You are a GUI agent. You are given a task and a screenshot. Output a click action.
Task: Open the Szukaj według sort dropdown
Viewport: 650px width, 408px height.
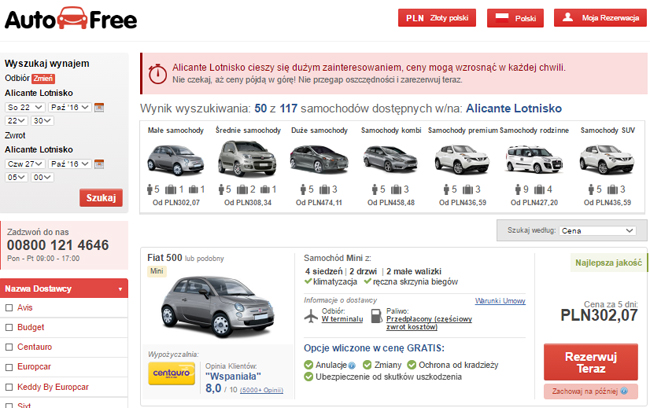point(597,230)
